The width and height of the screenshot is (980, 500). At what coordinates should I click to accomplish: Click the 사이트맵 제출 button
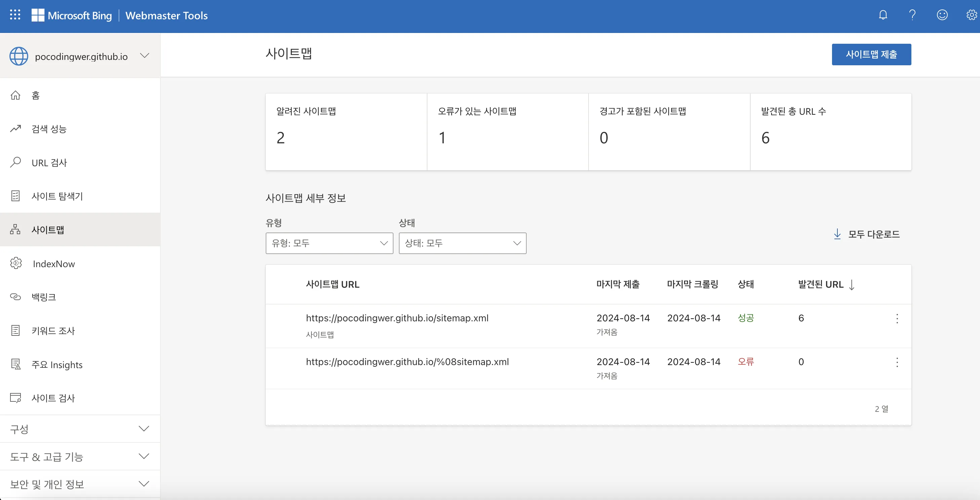(871, 55)
